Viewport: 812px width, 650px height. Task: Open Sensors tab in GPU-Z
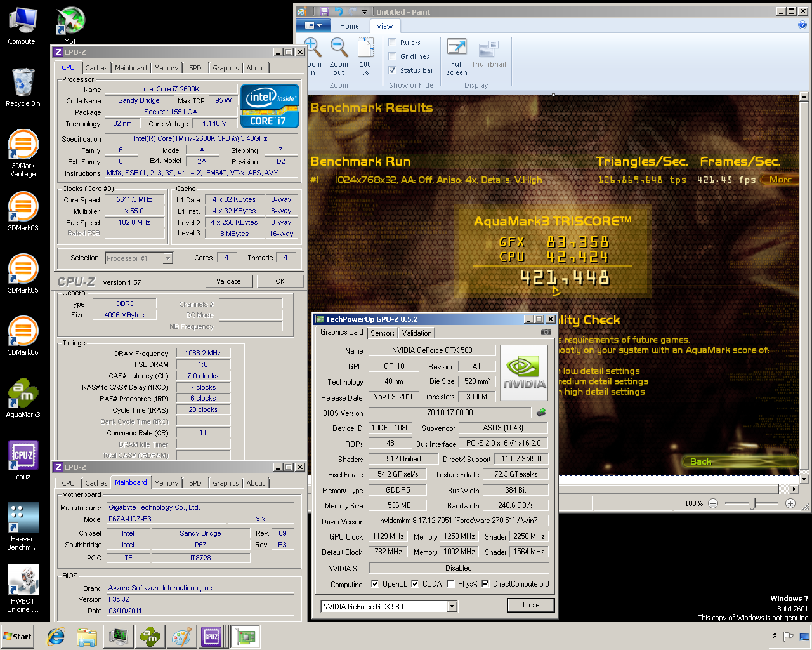tap(383, 333)
